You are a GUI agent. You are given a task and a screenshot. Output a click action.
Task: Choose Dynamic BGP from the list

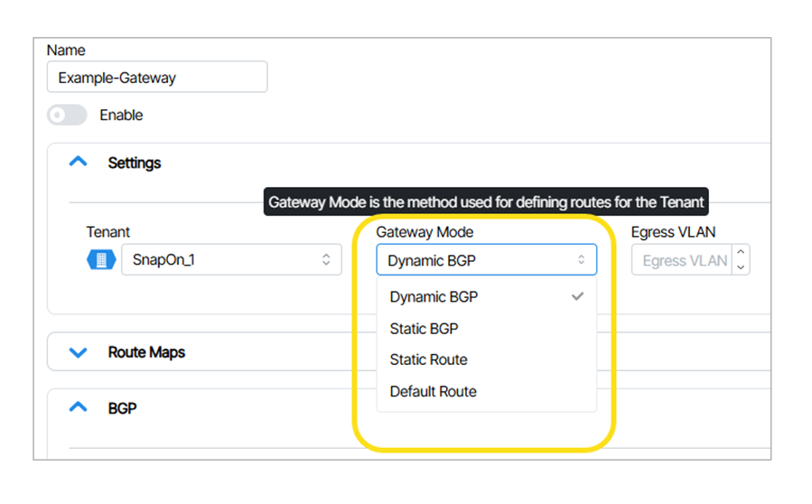434,297
